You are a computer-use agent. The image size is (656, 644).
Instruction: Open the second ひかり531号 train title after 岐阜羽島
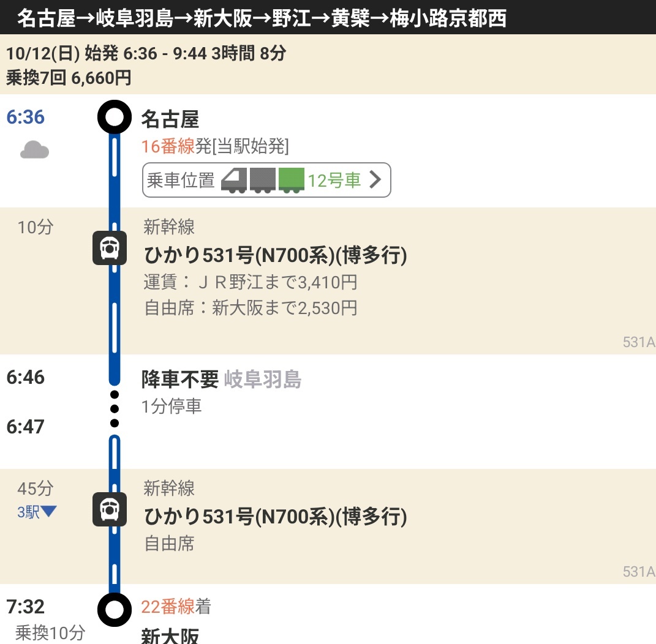pyautogui.click(x=275, y=517)
